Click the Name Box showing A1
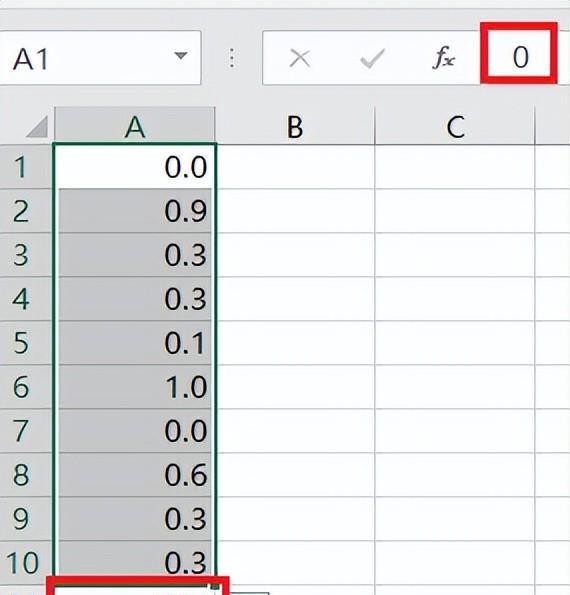Image resolution: width=570 pixels, height=595 pixels. click(x=99, y=58)
